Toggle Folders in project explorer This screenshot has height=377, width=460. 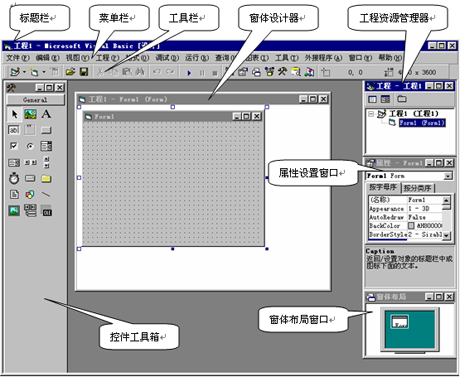click(402, 99)
